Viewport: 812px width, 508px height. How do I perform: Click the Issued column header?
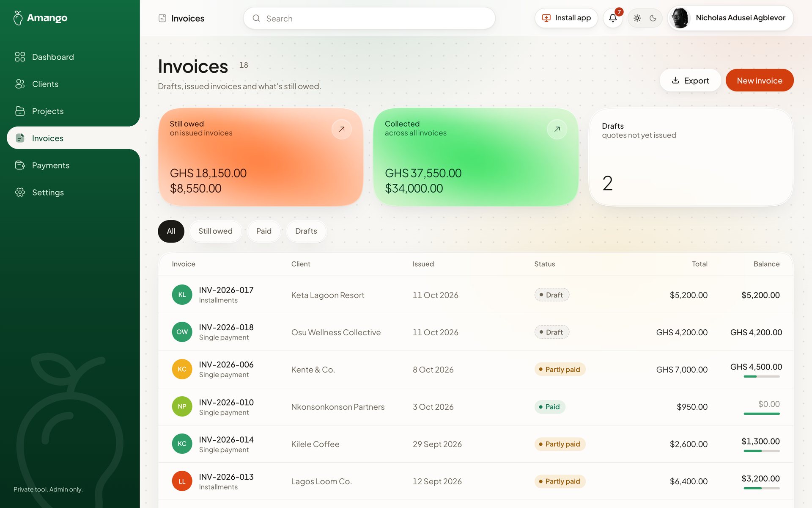423,264
